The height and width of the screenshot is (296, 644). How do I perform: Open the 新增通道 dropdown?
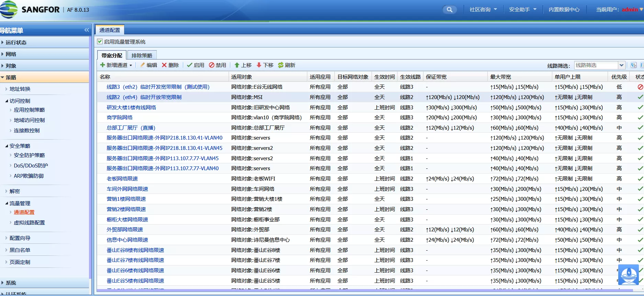click(116, 65)
